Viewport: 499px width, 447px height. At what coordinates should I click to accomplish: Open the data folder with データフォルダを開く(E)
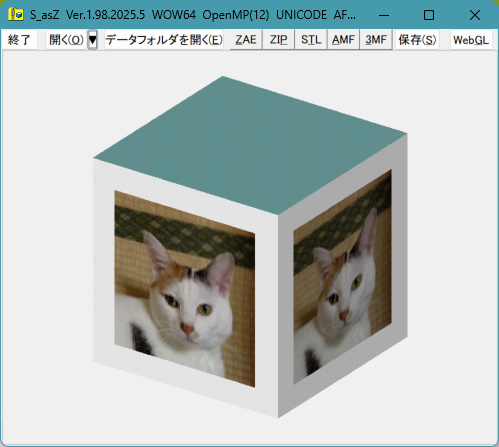pos(164,40)
